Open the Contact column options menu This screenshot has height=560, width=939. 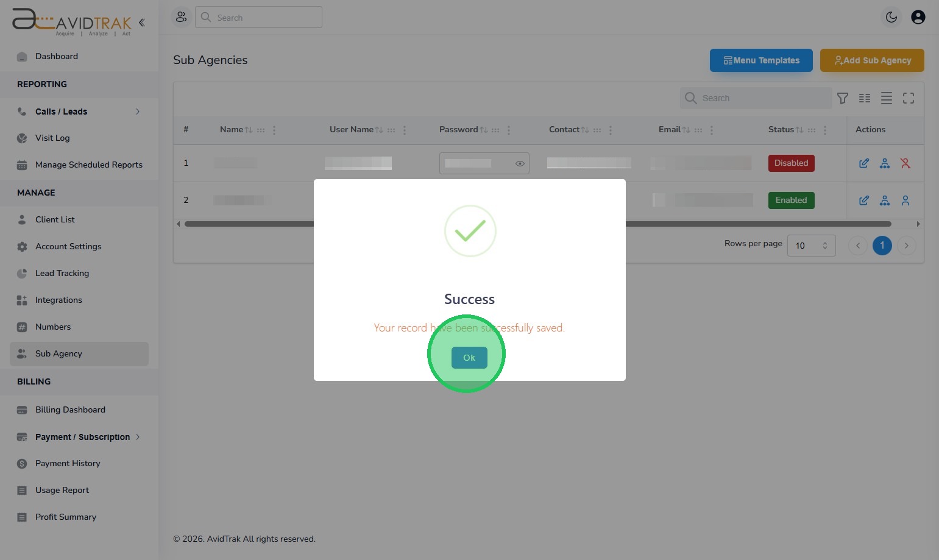pos(611,130)
